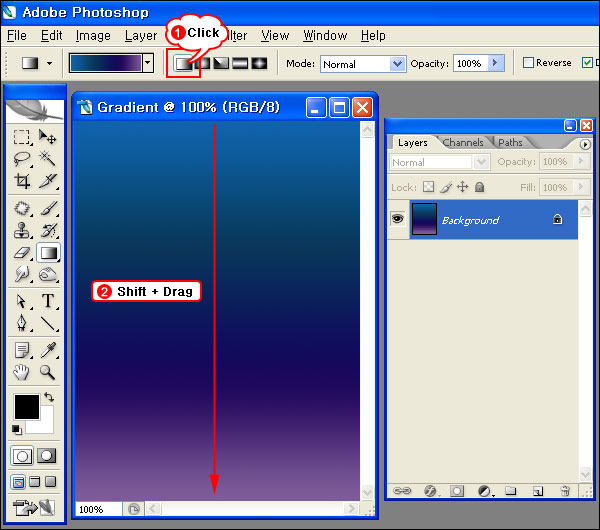600x530 pixels.
Task: Swap foreground and background colors
Action: (49, 397)
